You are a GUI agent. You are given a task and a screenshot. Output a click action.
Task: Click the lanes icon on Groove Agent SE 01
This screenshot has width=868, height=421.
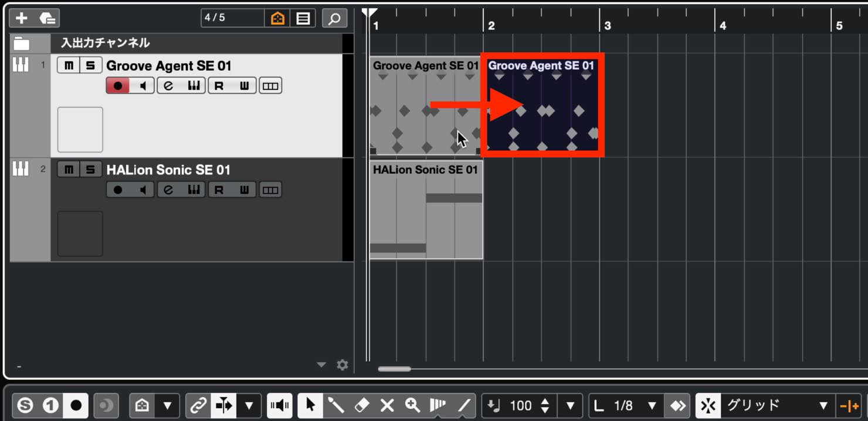270,86
